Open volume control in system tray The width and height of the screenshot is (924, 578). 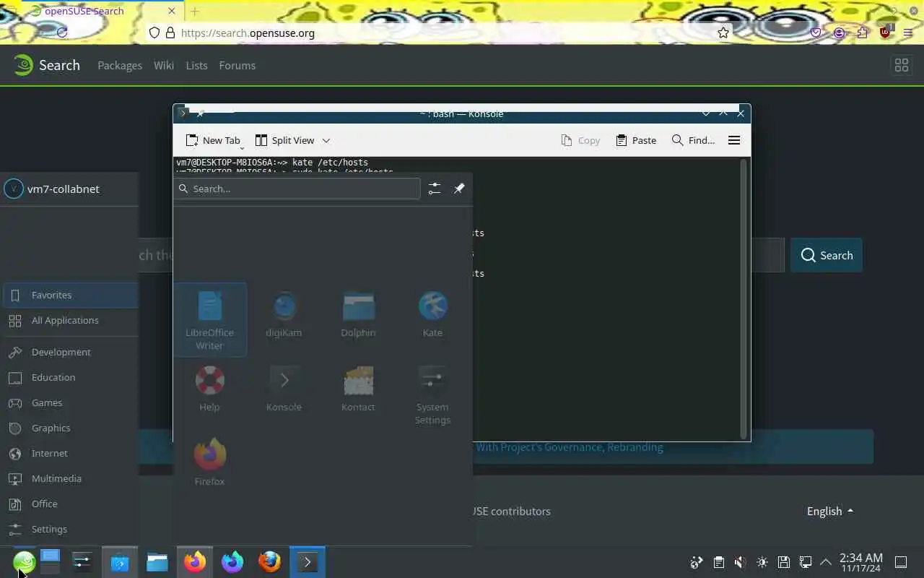point(740,562)
